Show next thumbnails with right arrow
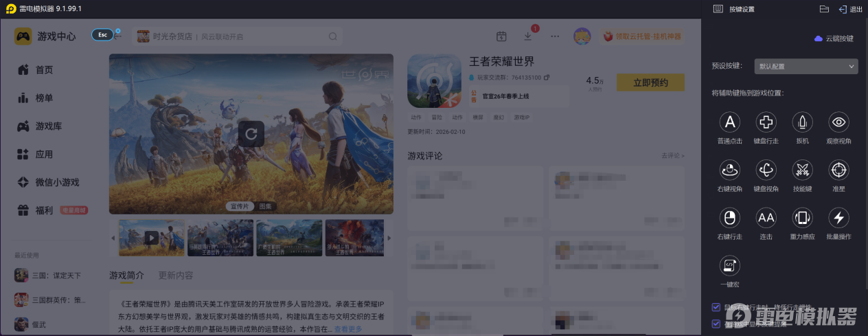868x336 pixels. (389, 238)
